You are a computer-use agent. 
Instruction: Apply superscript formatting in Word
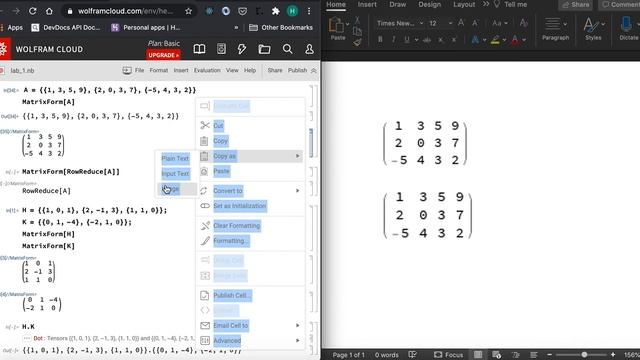[454, 40]
